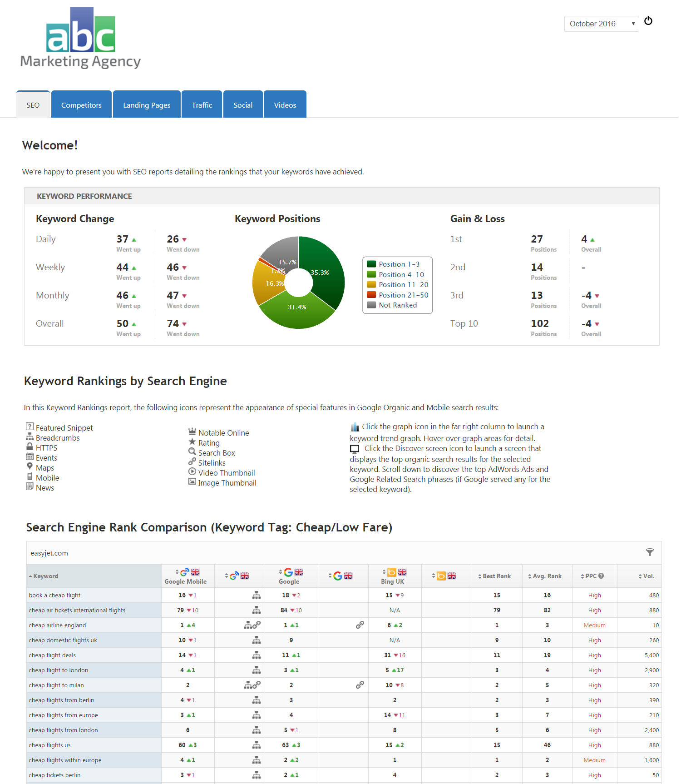Image resolution: width=681 pixels, height=784 pixels.
Task: Click the PPC help question icon
Action: (x=601, y=576)
